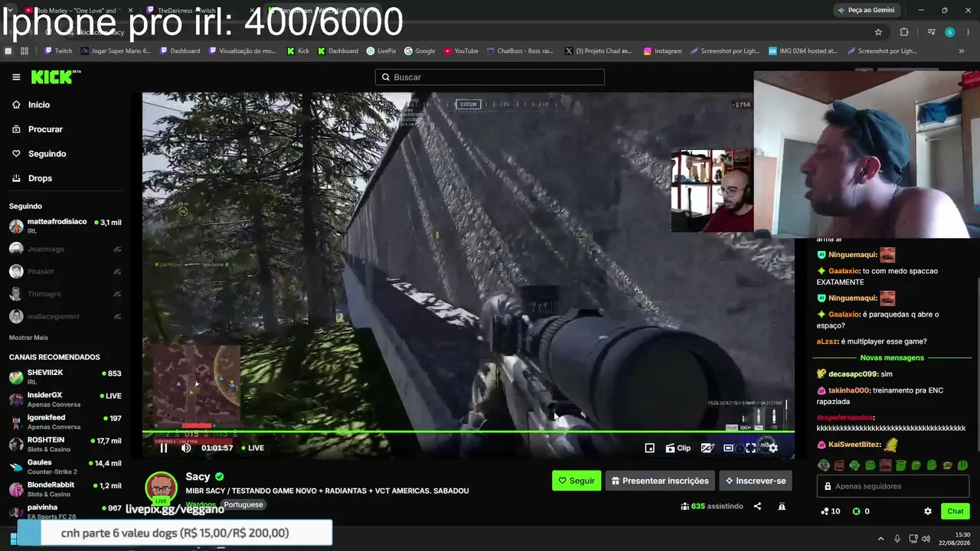This screenshot has width=980, height=551.
Task: Click the channel points icon showing 10
Action: (x=830, y=511)
